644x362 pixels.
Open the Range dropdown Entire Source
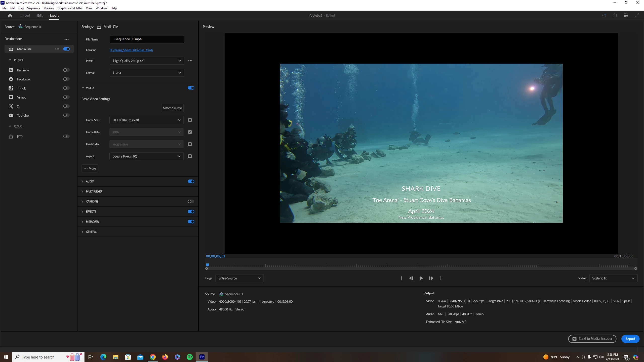(239, 278)
